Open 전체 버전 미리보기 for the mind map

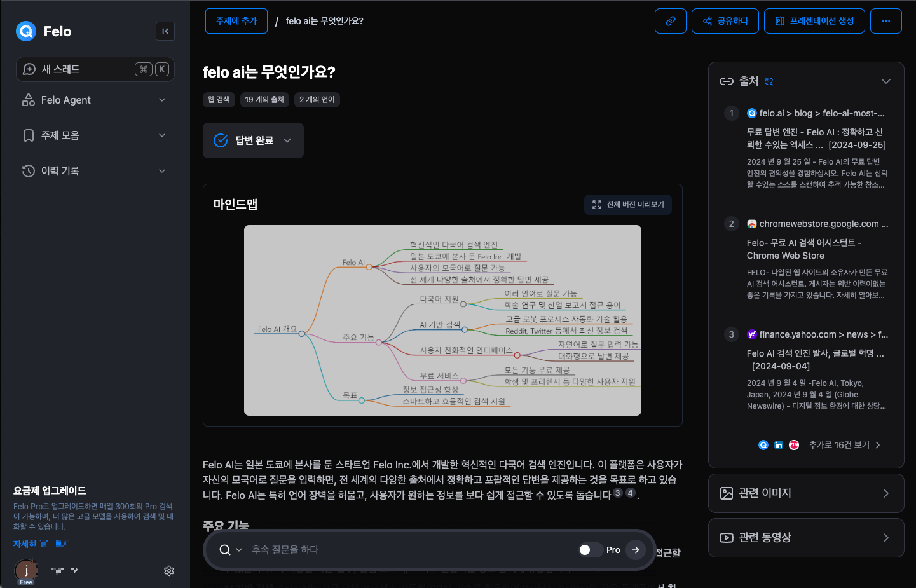(x=628, y=205)
